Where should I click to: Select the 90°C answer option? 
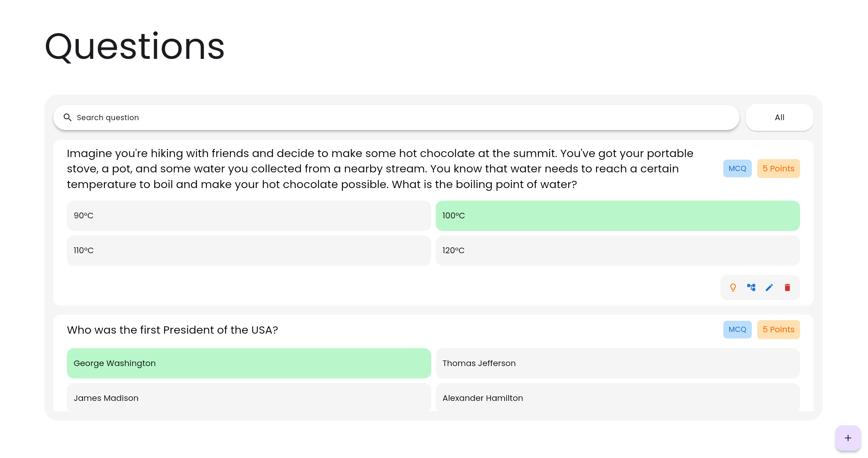(x=249, y=216)
